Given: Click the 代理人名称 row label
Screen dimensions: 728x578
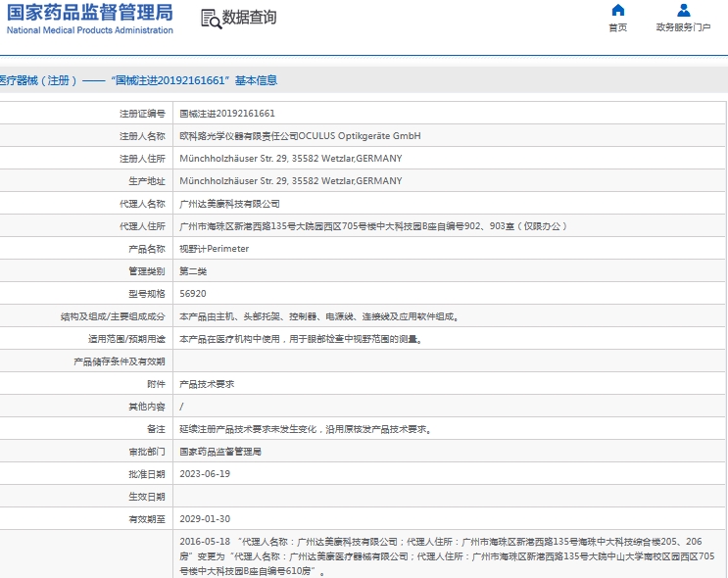Looking at the screenshot, I should click(x=142, y=204).
